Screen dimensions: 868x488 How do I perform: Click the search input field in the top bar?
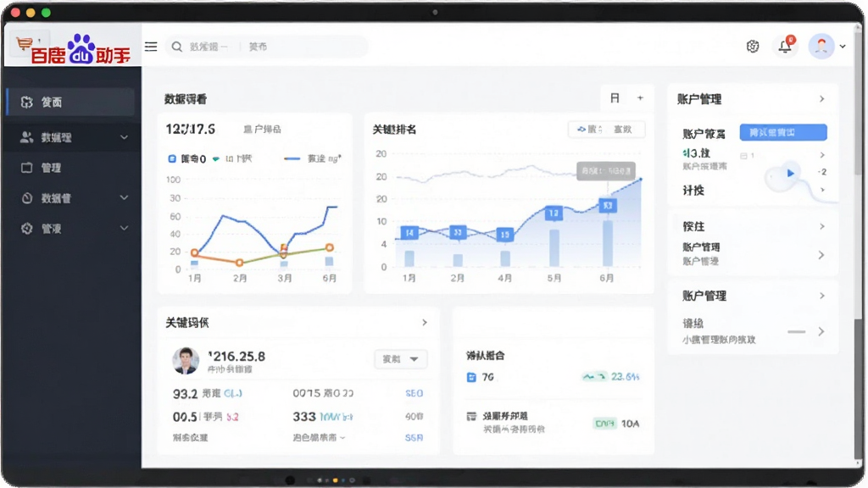[x=267, y=47]
